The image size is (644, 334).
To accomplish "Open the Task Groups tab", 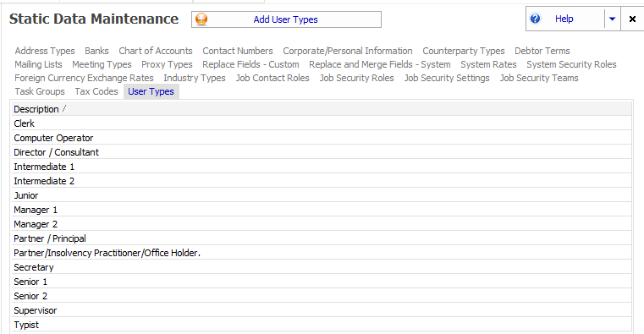I will coord(40,91).
